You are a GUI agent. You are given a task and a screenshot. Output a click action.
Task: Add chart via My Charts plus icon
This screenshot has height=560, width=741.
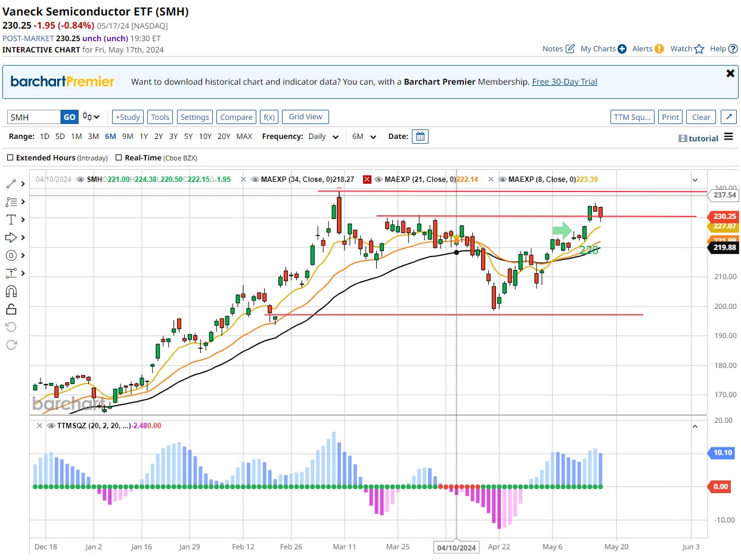click(622, 49)
